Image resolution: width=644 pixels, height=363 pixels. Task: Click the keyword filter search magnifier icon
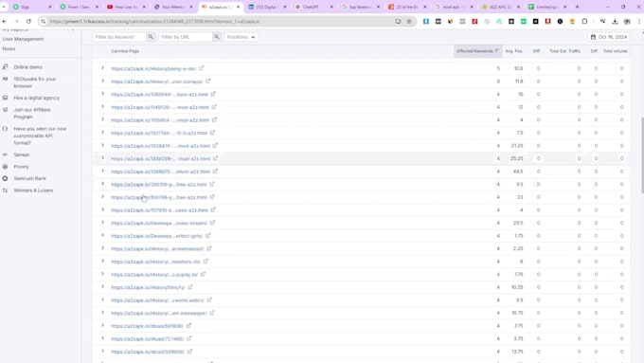151,37
